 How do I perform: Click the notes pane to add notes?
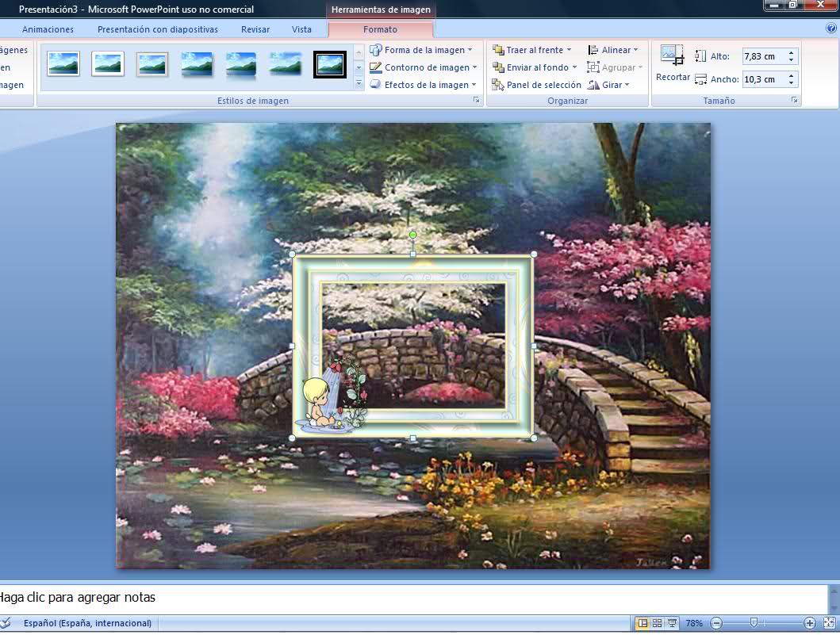[413, 598]
